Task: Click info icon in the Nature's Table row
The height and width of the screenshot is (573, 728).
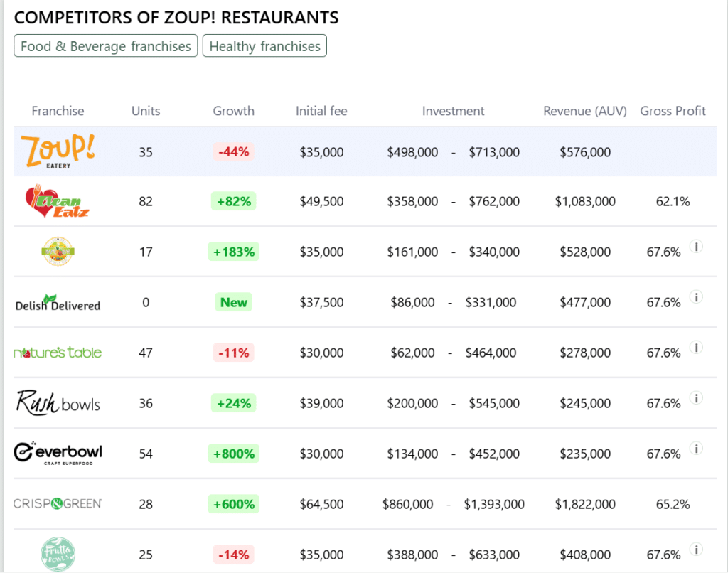Action: click(696, 348)
